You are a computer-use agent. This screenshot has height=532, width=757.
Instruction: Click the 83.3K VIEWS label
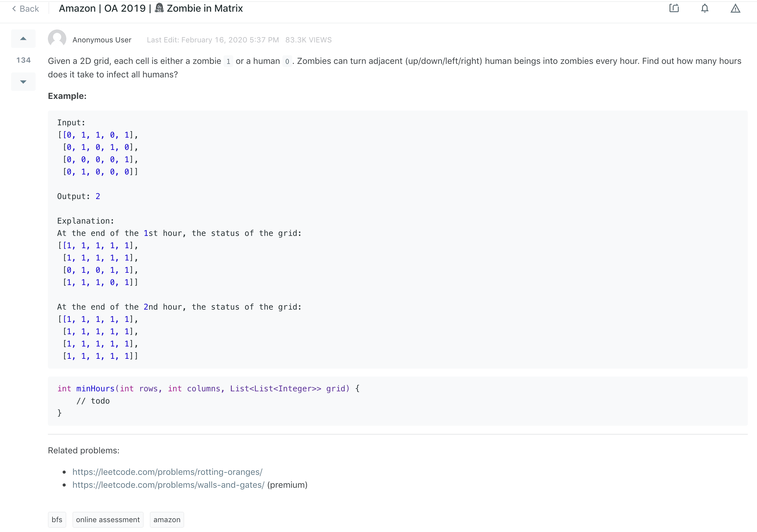click(x=308, y=40)
